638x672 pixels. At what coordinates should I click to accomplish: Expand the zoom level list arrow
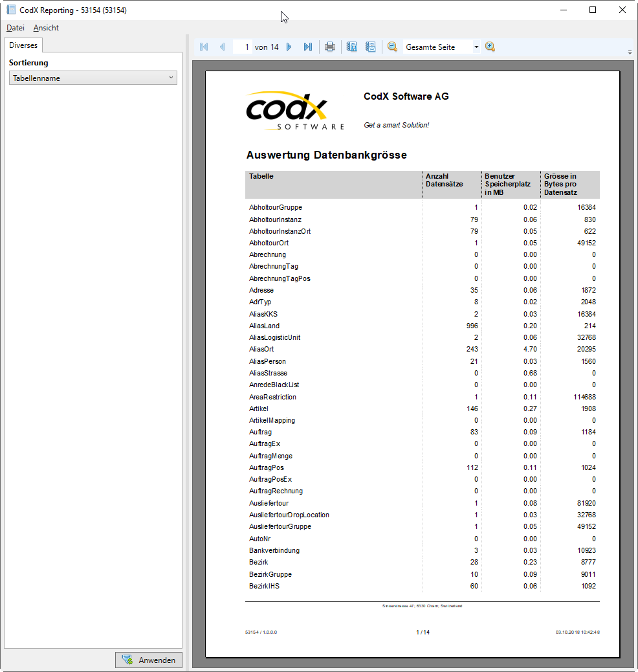tap(476, 47)
